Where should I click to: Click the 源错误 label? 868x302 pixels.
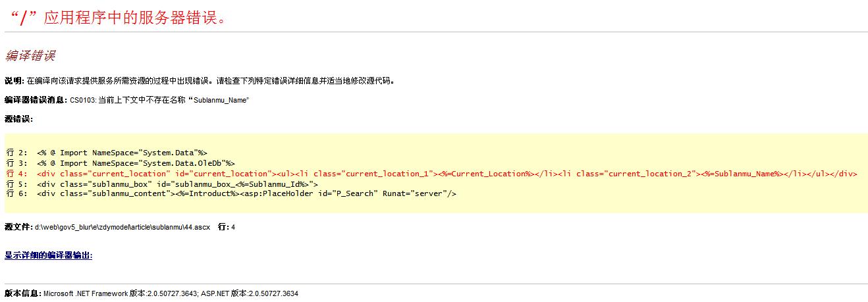pyautogui.click(x=18, y=119)
